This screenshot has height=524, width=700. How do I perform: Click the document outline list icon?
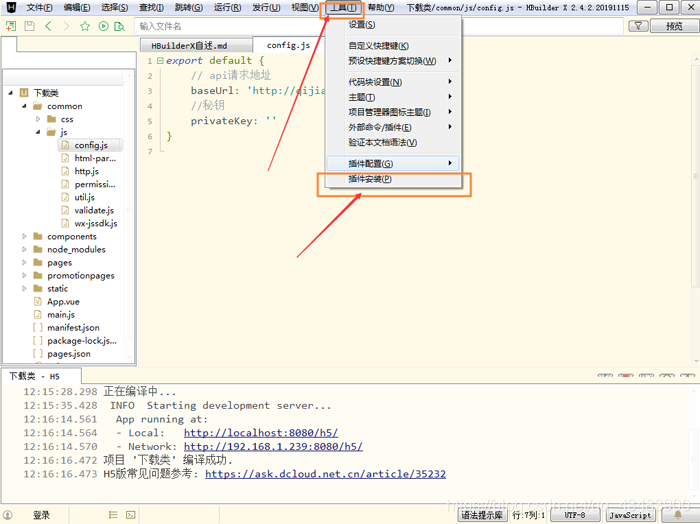tap(113, 515)
